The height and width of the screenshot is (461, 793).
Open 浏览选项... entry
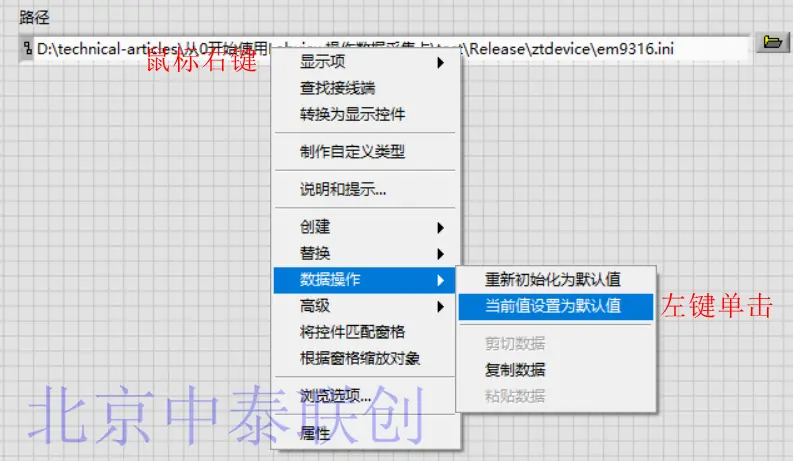(x=365, y=395)
